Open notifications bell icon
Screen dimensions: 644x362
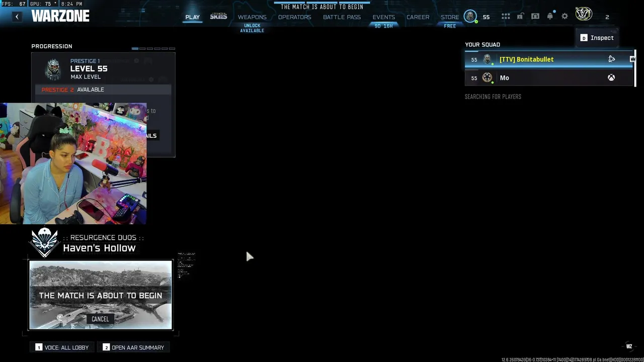pos(550,17)
